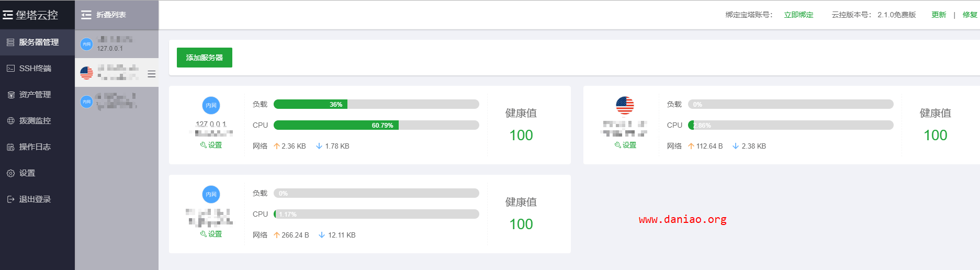
Task: Open 设置 for the US flag server card
Action: 625,145
